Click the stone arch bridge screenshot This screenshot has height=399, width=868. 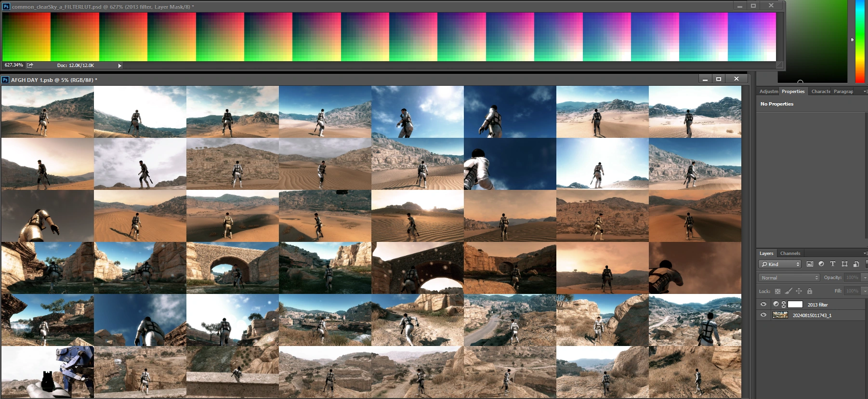(x=233, y=268)
